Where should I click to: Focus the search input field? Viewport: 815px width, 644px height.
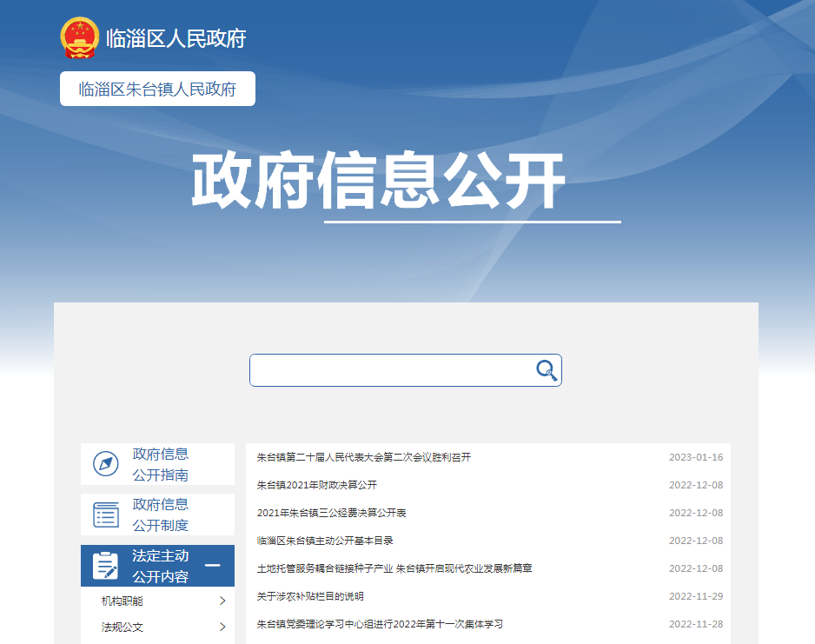391,370
